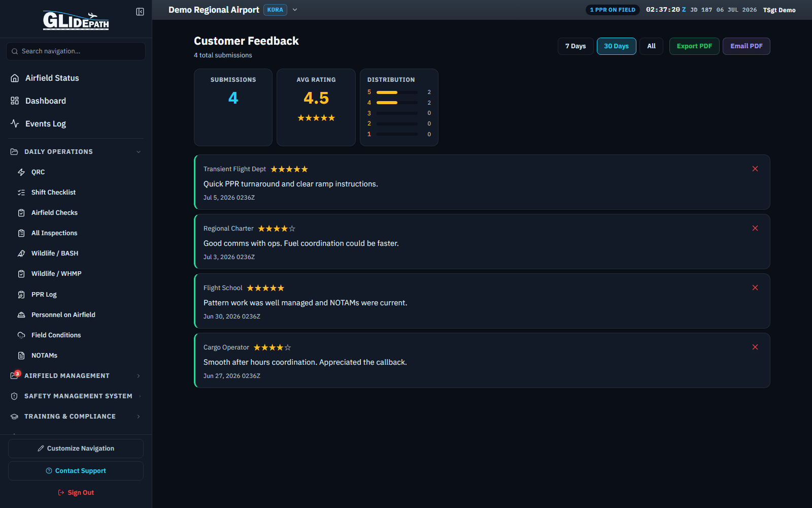812x508 pixels.
Task: Click the Wildlife / BASH bird icon
Action: coord(21,253)
